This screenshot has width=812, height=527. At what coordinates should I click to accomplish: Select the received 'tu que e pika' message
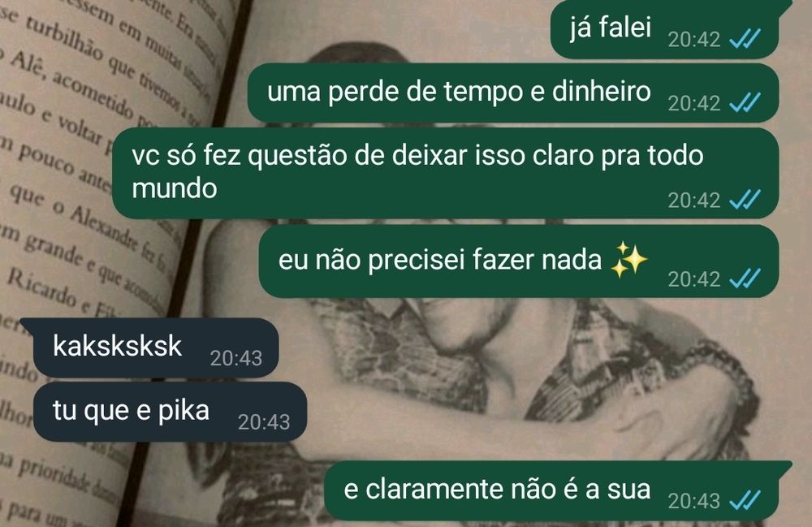[170, 412]
